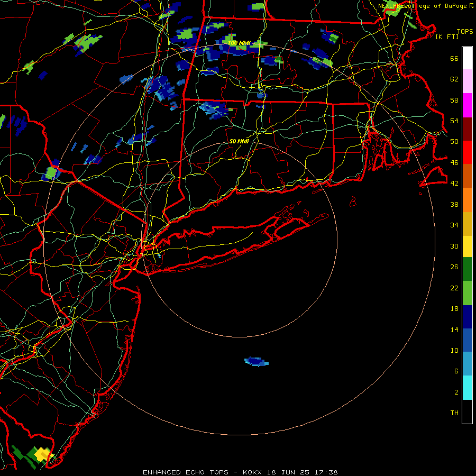This screenshot has height=476, width=476.
Task: Click the '30' legend value
Action: tap(454, 246)
